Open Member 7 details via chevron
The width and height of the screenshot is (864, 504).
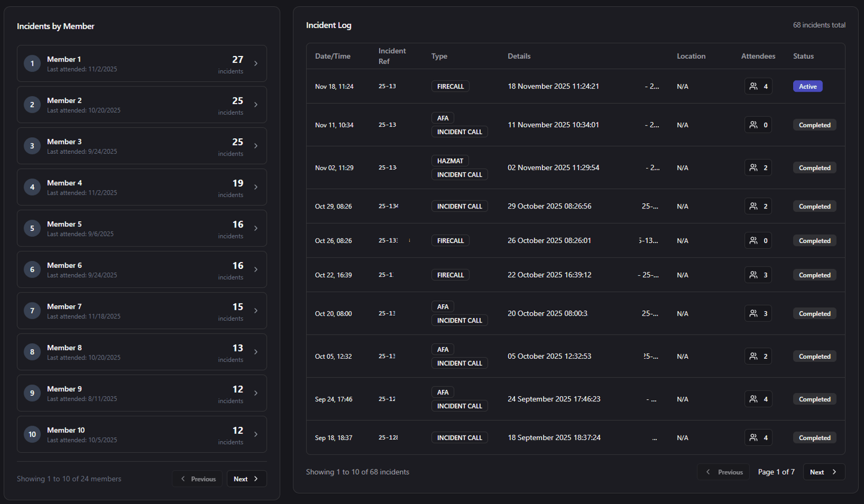coord(256,311)
